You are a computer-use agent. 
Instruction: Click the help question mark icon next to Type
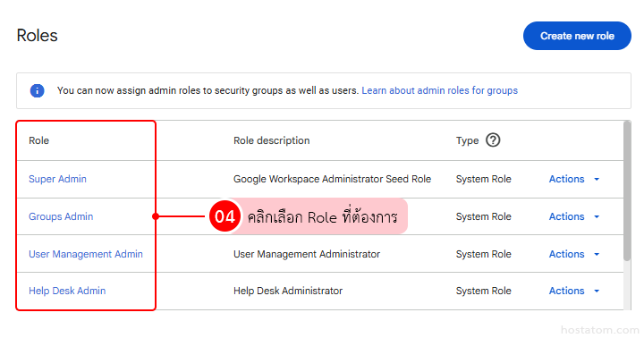493,140
